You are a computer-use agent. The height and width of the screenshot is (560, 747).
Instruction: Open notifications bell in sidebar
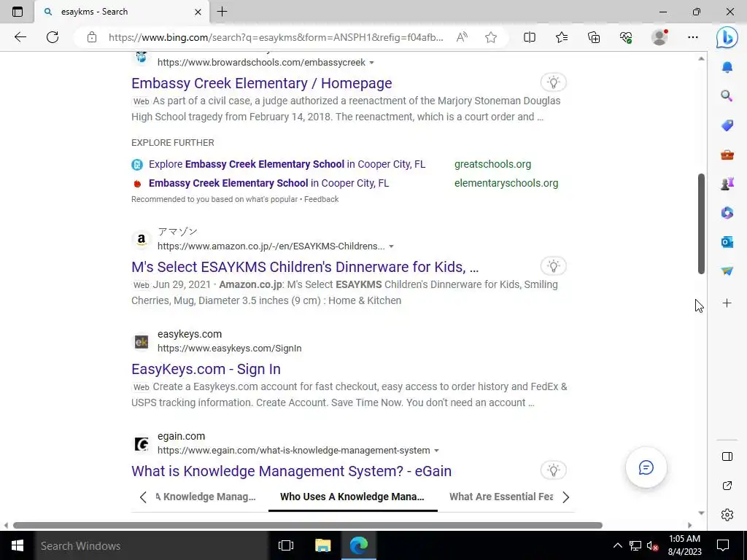(x=727, y=67)
